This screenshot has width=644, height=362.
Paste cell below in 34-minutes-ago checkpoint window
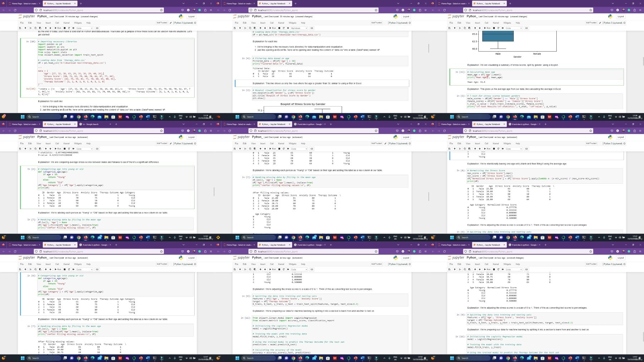coord(40,28)
